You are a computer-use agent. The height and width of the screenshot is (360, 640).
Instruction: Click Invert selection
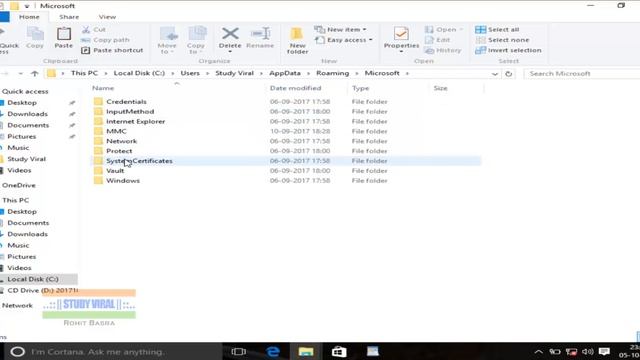pyautogui.click(x=509, y=50)
